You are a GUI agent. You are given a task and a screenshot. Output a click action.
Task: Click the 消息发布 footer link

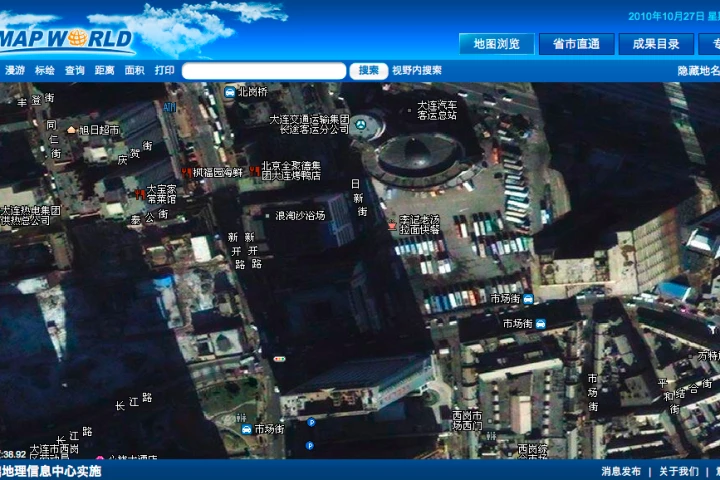621,471
